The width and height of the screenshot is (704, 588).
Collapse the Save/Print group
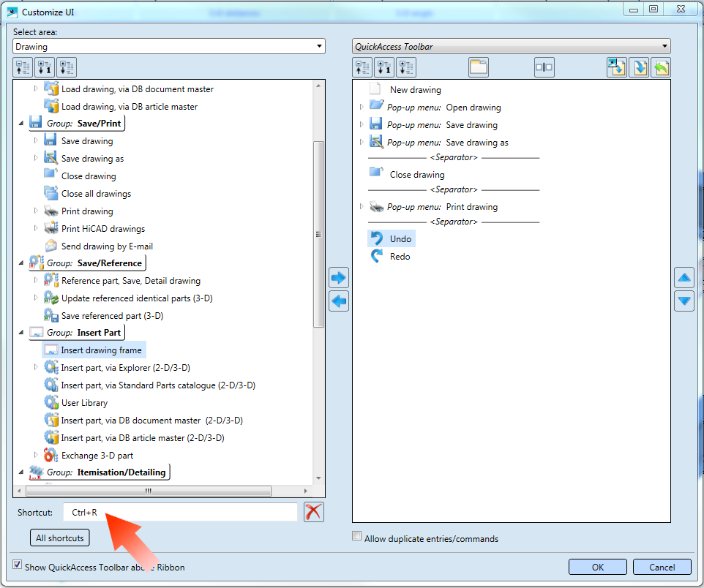pyautogui.click(x=21, y=123)
